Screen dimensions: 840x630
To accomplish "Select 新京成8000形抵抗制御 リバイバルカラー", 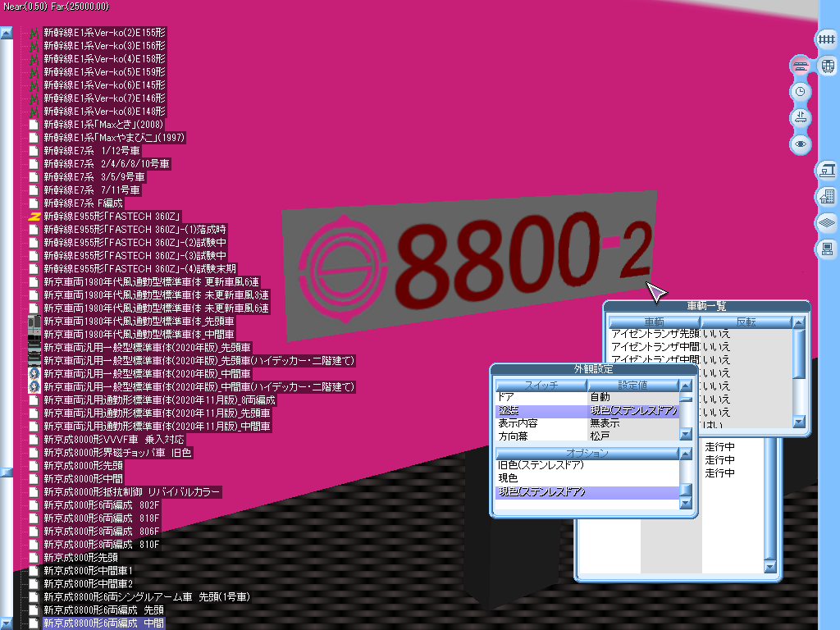I will [x=132, y=492].
